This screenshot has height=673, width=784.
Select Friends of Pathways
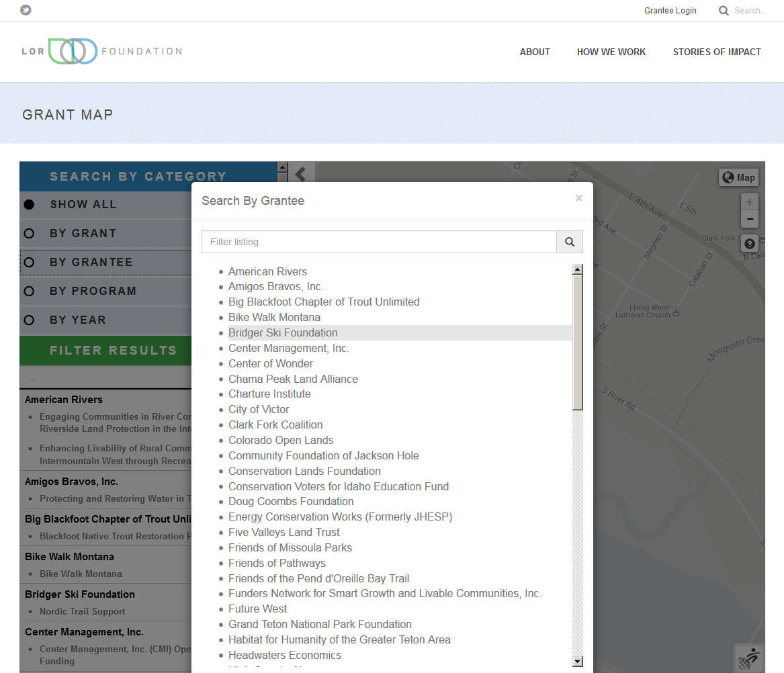[277, 563]
